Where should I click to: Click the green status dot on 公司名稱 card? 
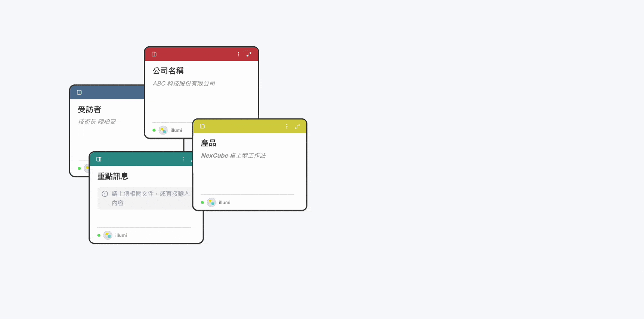pyautogui.click(x=154, y=130)
